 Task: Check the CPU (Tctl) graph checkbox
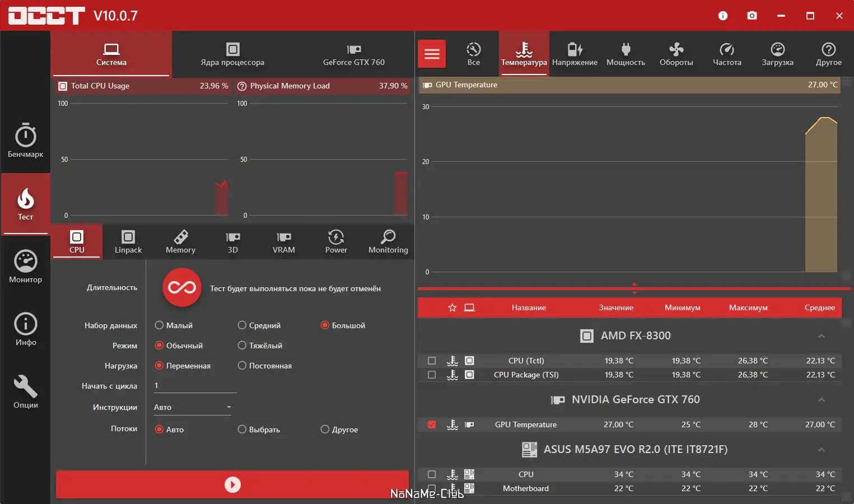point(432,361)
